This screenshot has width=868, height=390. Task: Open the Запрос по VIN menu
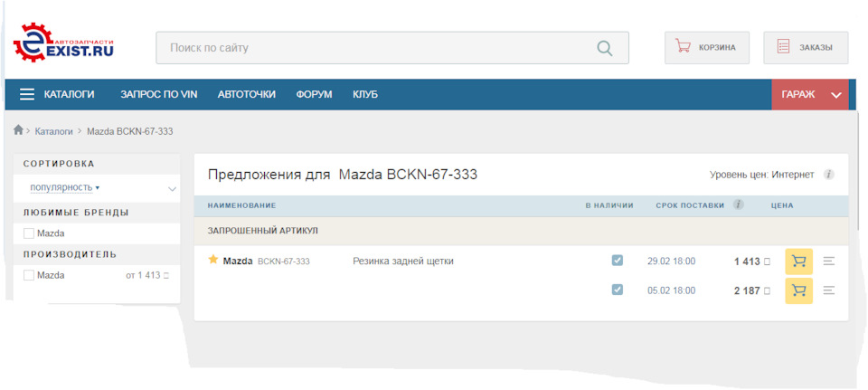click(x=159, y=94)
